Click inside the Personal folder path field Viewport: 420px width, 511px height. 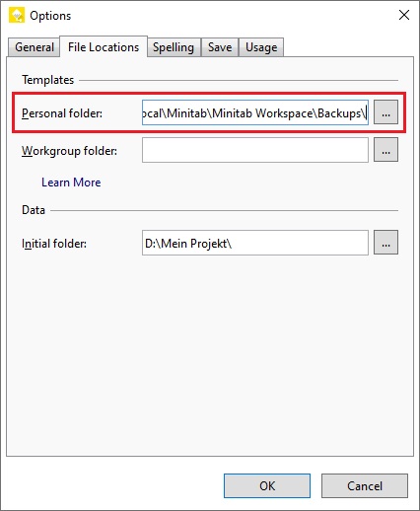click(x=255, y=112)
